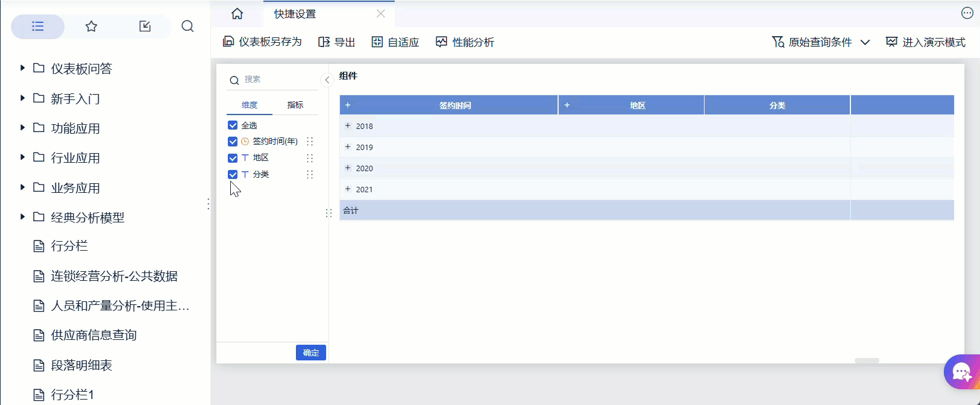
Task: Open the share/edit icon in sidebar header
Action: [145, 27]
